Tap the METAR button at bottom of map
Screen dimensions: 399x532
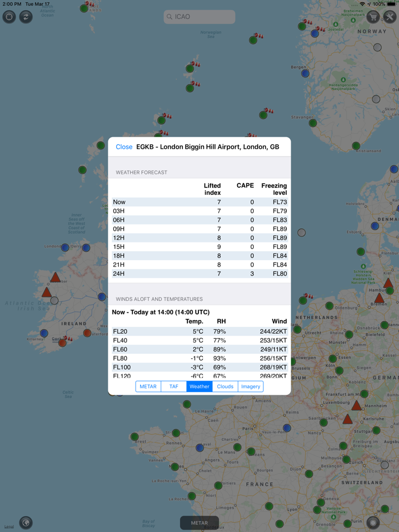coord(199,523)
